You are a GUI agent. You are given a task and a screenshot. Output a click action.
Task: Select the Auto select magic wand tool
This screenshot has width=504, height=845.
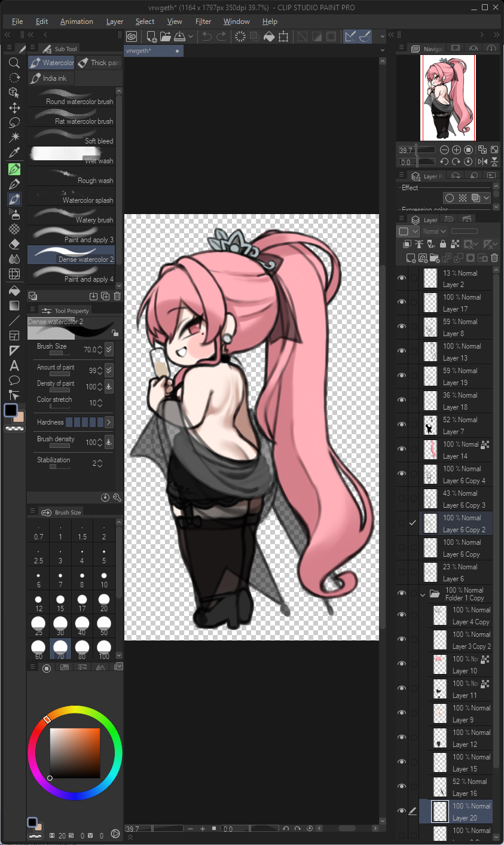[15, 138]
